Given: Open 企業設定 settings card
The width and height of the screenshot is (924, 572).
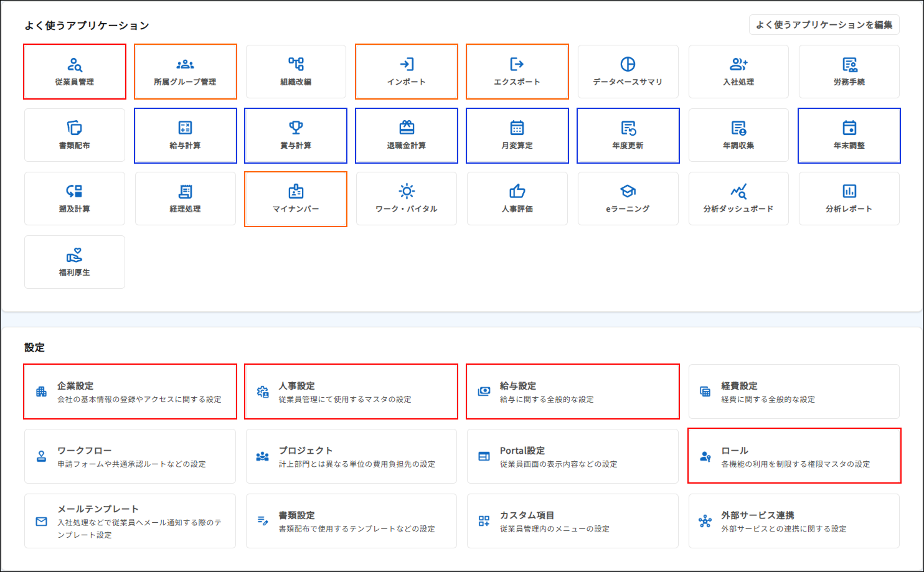Looking at the screenshot, I should tap(130, 391).
